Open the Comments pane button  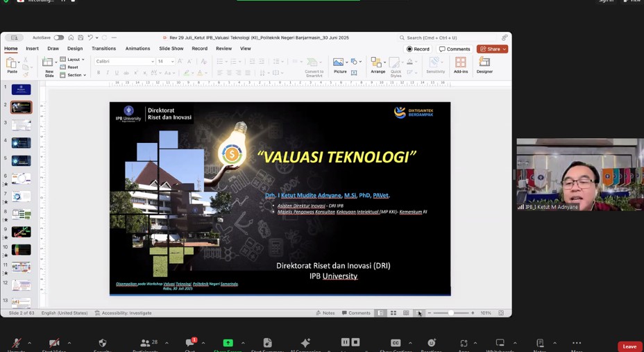click(455, 49)
